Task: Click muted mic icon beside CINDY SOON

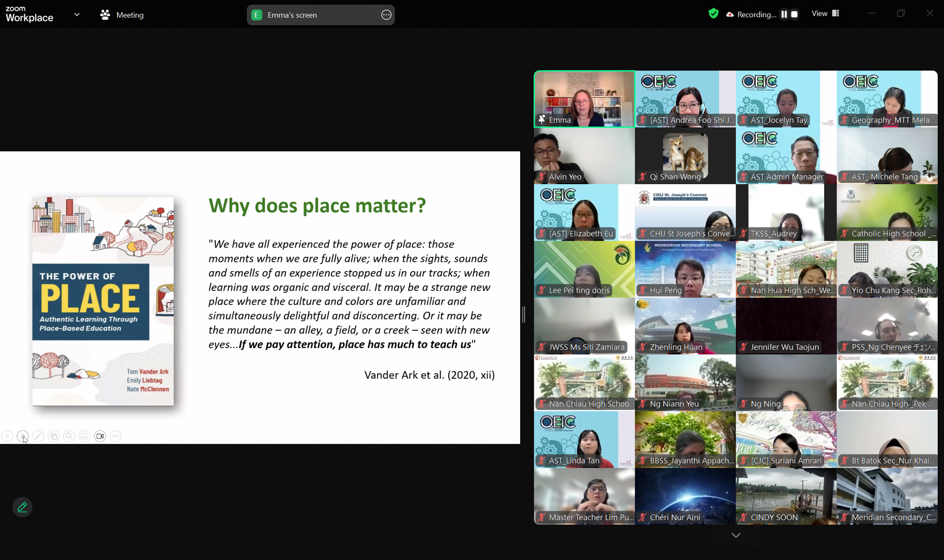Action: pyautogui.click(x=744, y=517)
